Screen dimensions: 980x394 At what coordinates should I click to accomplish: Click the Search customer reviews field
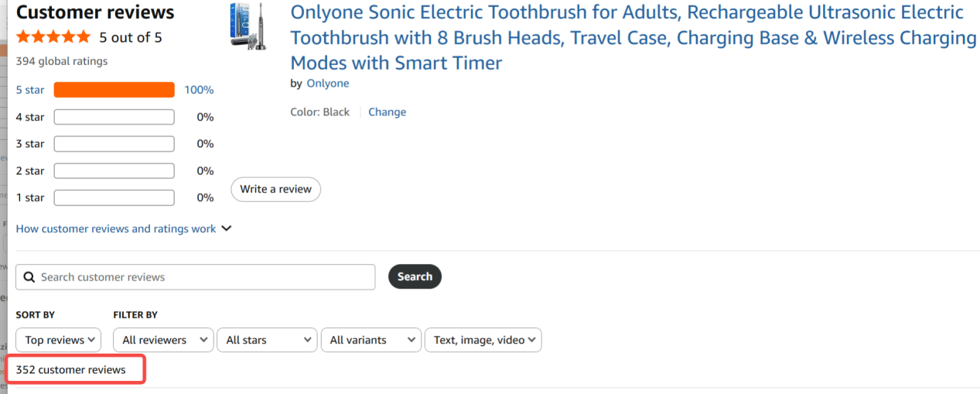(201, 277)
